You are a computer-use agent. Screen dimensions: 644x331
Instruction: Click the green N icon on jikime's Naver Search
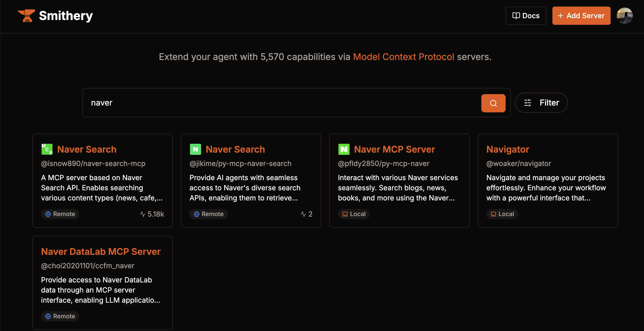point(196,149)
